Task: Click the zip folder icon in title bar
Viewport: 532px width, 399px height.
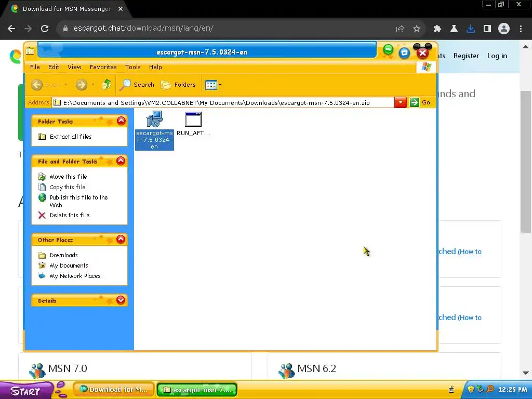Action: [x=30, y=51]
